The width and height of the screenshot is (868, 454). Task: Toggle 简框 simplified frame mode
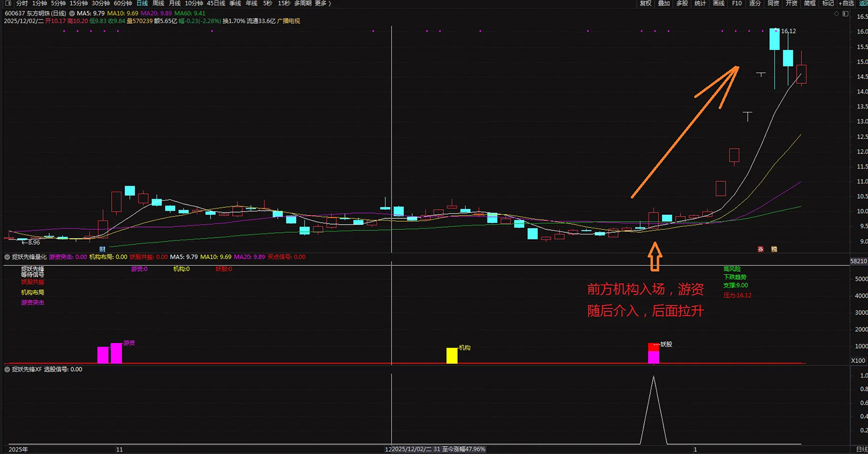810,3
